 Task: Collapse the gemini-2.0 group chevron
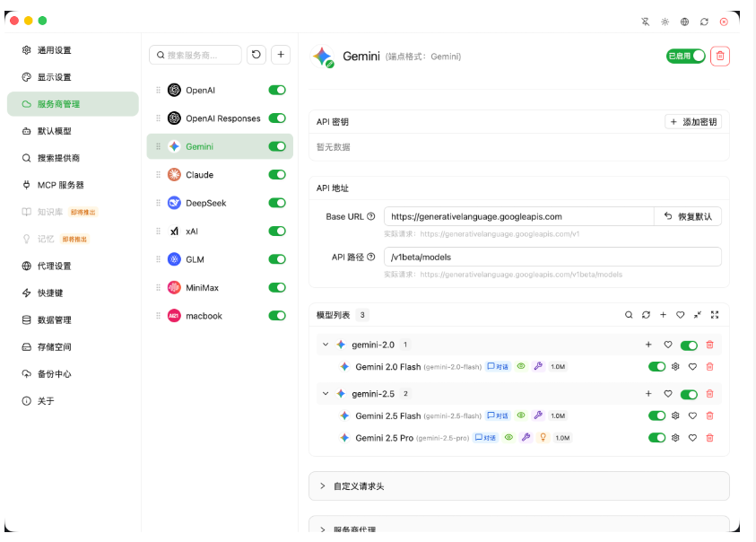326,345
